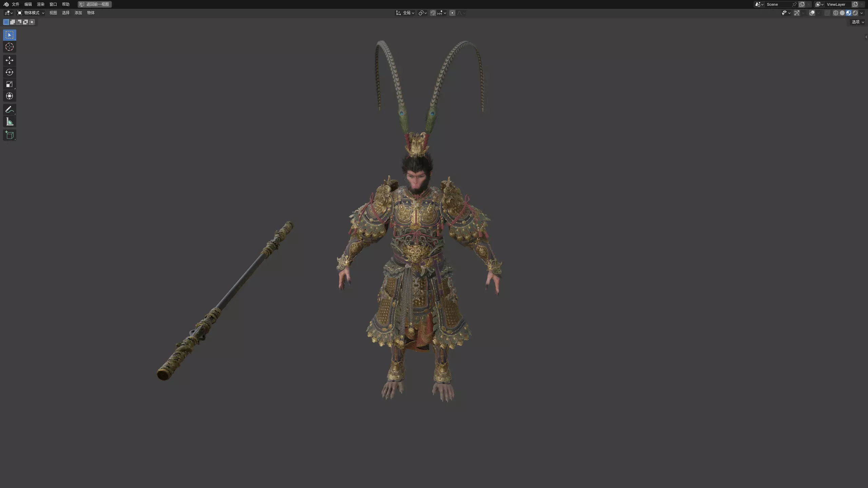Open the 添加 (Add) viewport menu
The image size is (868, 488).
tap(78, 13)
